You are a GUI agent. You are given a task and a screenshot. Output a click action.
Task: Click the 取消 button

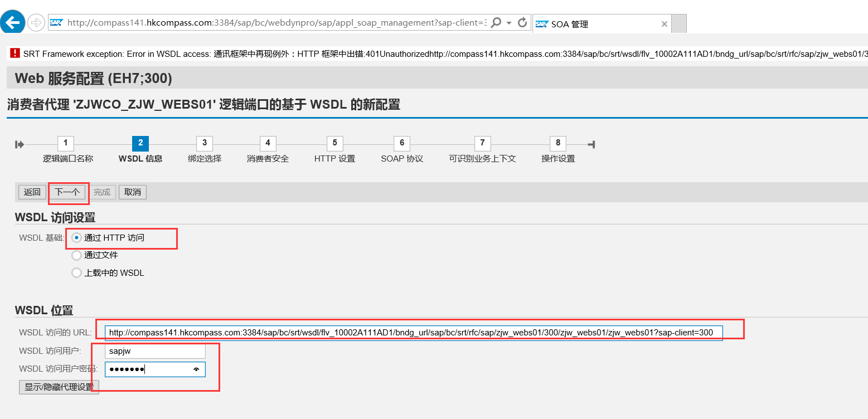coord(133,192)
